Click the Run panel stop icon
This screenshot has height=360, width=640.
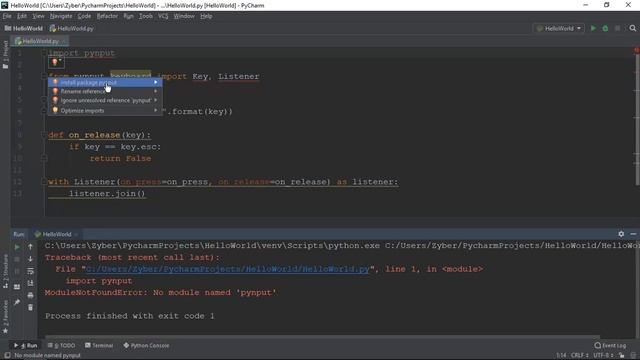tap(17, 259)
